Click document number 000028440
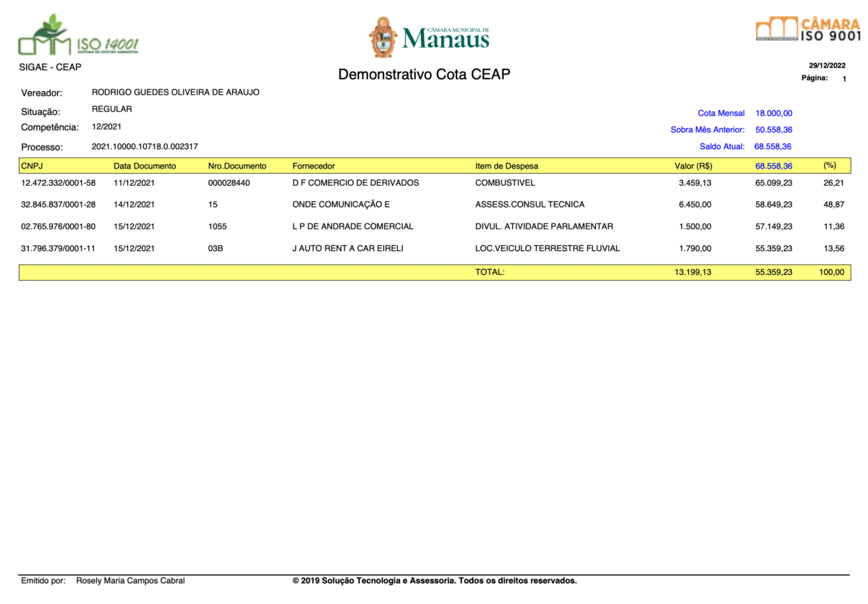 tap(229, 183)
